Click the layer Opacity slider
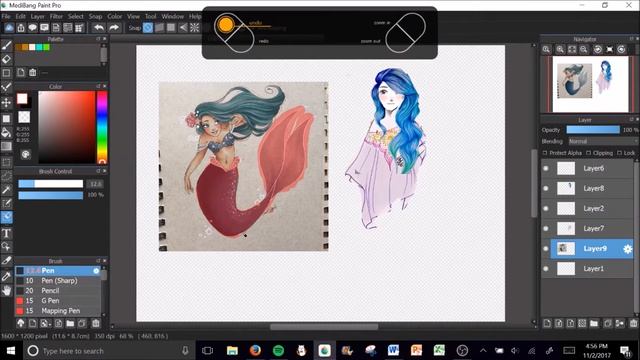 (593, 130)
